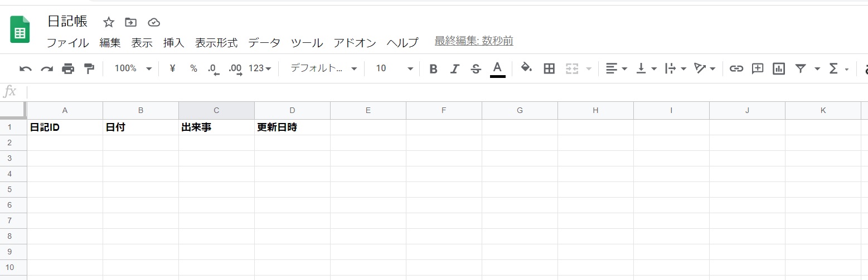The height and width of the screenshot is (280, 868).
Task: Open the move to folder icon
Action: tap(130, 22)
